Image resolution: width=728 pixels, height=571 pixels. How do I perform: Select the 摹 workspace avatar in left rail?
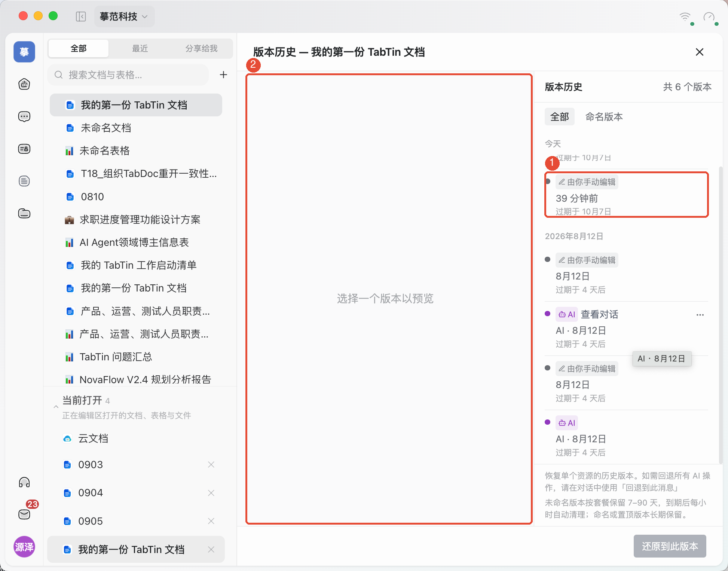click(24, 52)
